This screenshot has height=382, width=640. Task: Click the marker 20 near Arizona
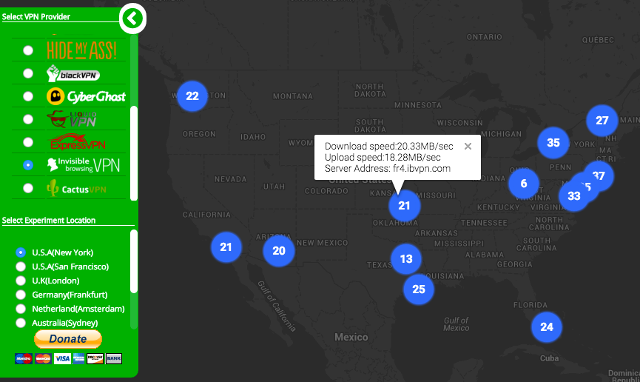[279, 251]
